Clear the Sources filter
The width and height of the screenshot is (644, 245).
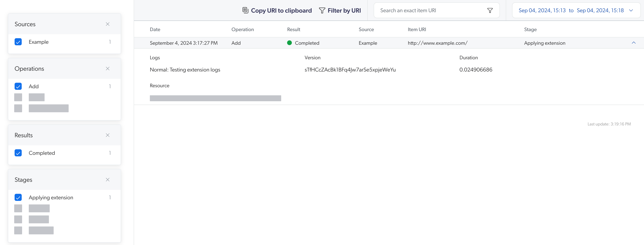point(108,23)
